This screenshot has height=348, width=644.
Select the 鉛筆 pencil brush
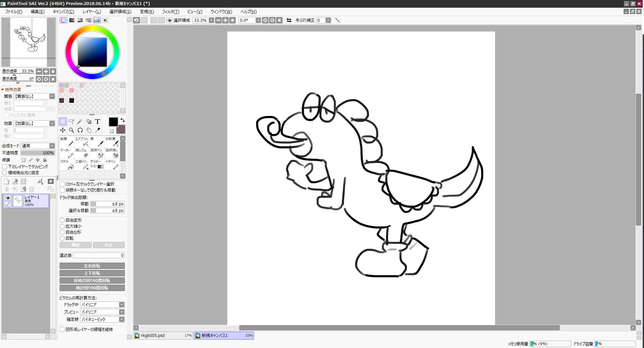(67, 142)
